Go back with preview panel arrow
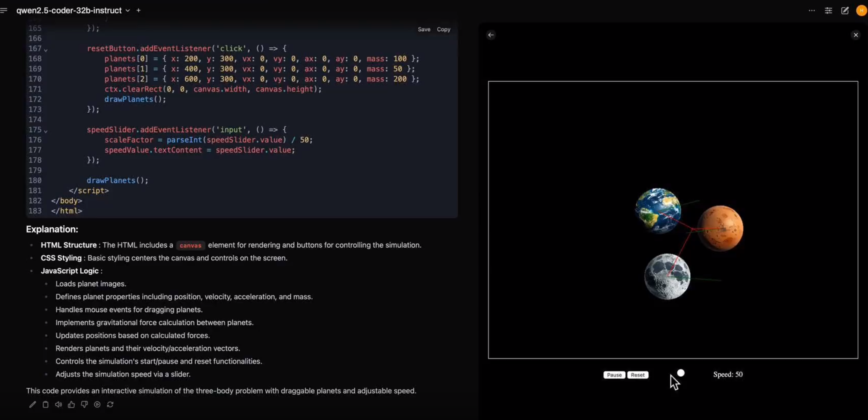The width and height of the screenshot is (868, 420). [x=491, y=35]
